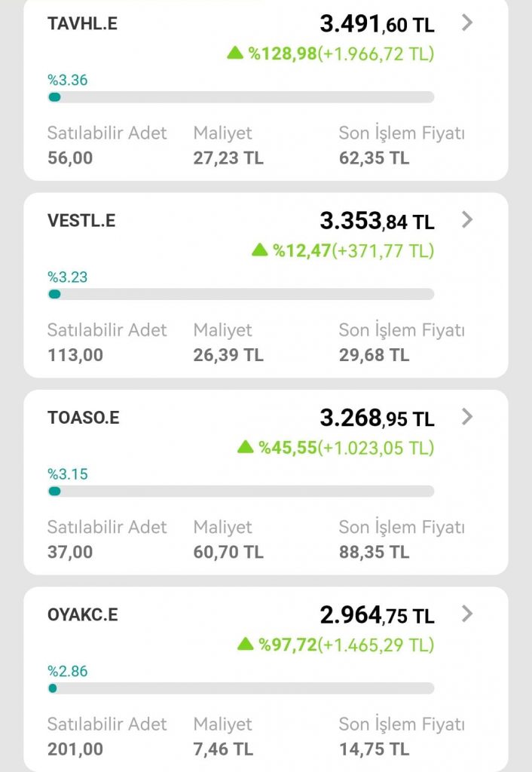Open TAVHL.E details chevron arrow

coord(467,23)
